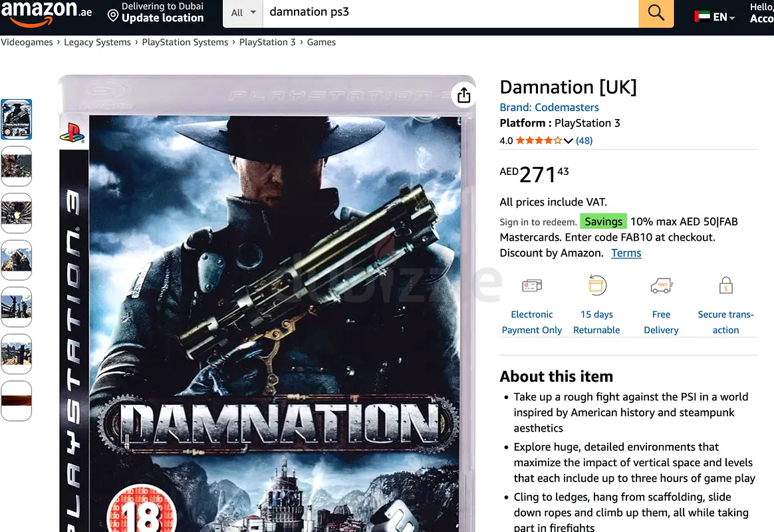Click the share icon on product image
The width and height of the screenshot is (774, 532).
(x=463, y=94)
